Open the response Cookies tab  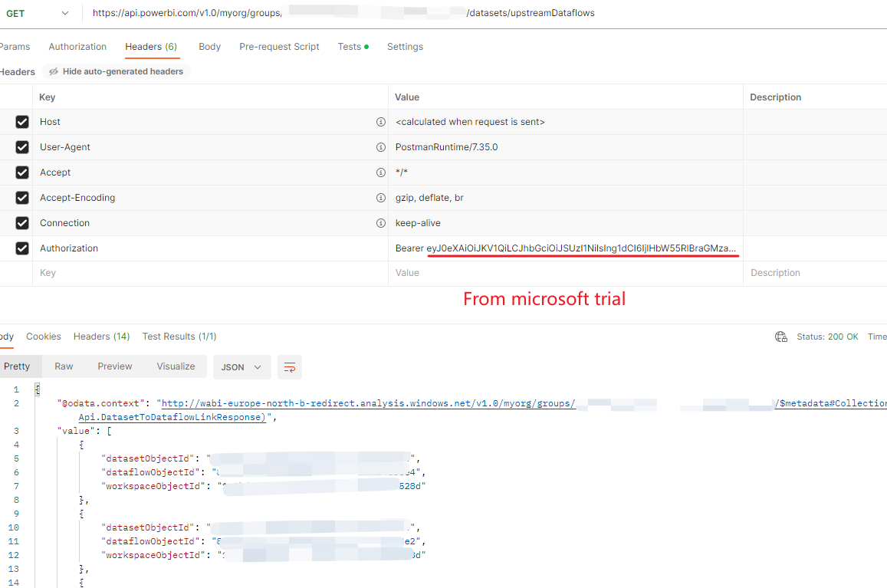[44, 336]
